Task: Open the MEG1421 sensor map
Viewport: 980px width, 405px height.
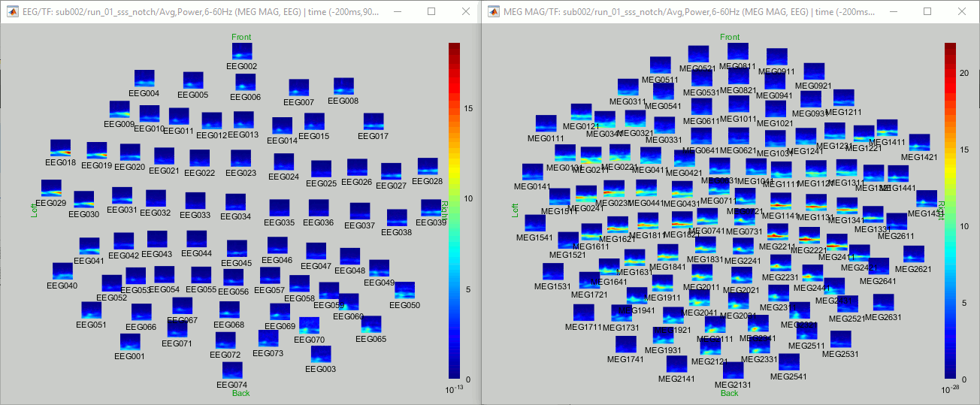Action: pos(919,143)
